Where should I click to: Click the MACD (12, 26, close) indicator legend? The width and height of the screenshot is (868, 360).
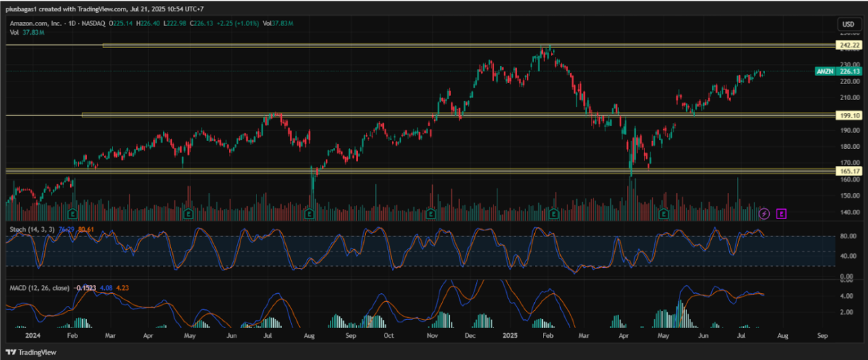39,288
